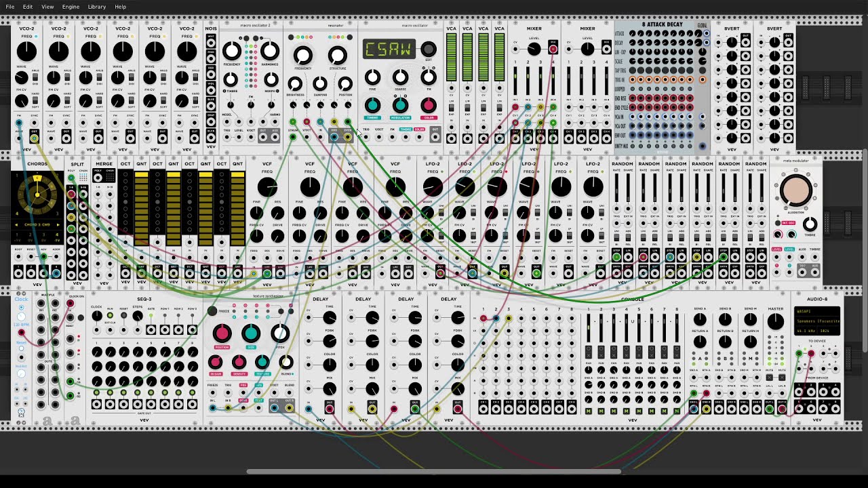Click the teal SIZE knob on texture synthesizer
This screenshot has width=868, height=488.
tap(251, 333)
